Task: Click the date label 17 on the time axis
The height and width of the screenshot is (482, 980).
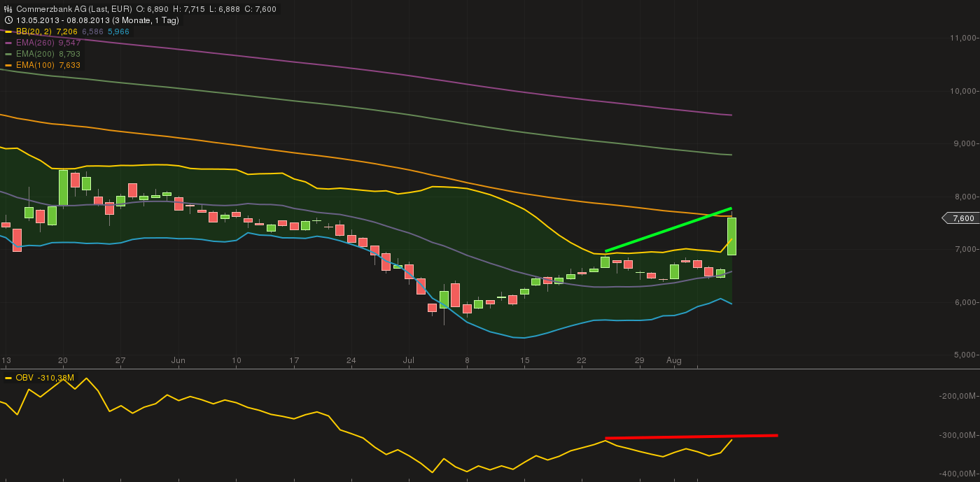Action: point(294,360)
